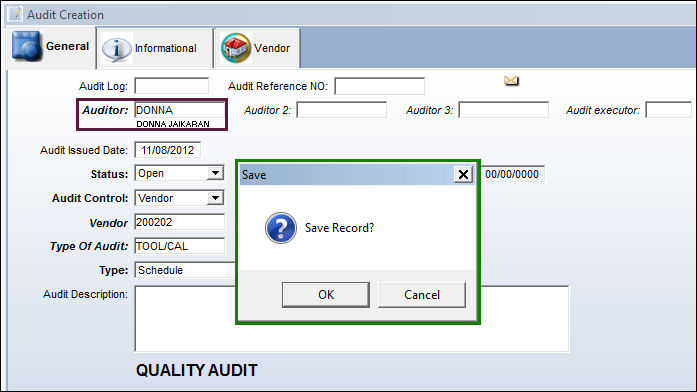Image resolution: width=697 pixels, height=392 pixels.
Task: Close the Save dialog with X
Action: [463, 174]
